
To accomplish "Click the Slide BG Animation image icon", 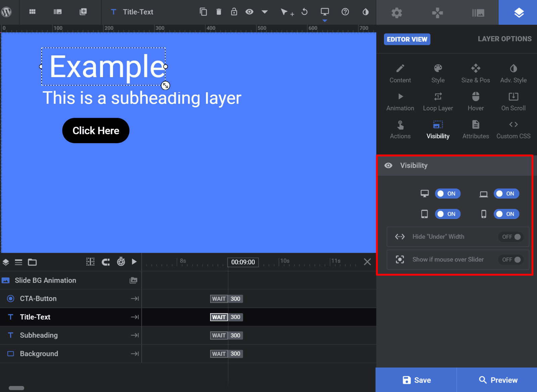I will pyautogui.click(x=134, y=280).
